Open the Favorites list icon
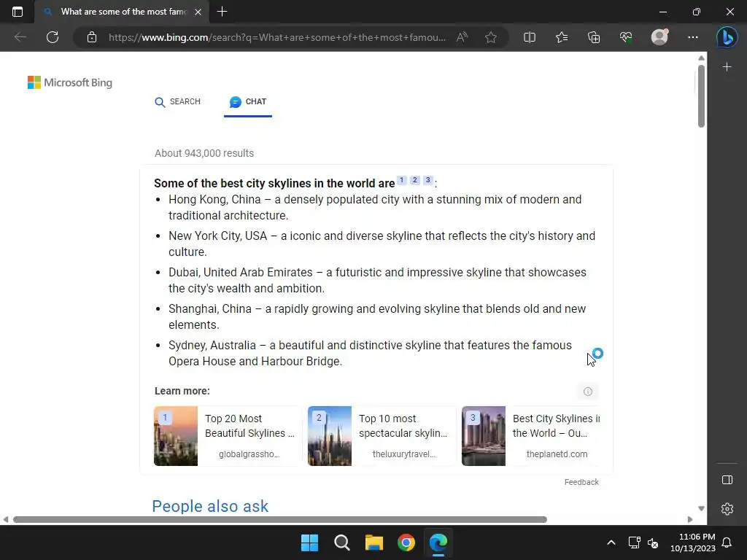747x560 pixels. click(x=562, y=37)
